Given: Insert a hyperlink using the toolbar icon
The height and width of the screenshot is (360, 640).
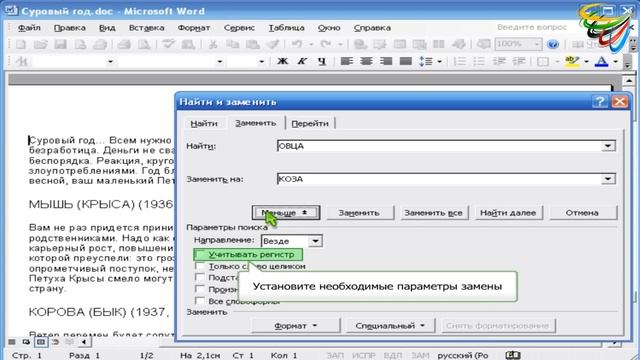Looking at the screenshot, I should pyautogui.click(x=360, y=44).
